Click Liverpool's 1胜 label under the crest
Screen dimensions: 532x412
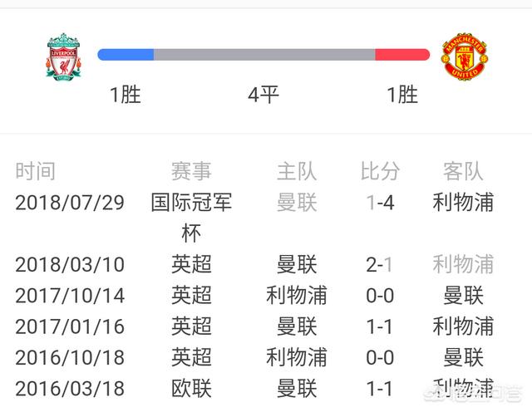[x=126, y=95]
